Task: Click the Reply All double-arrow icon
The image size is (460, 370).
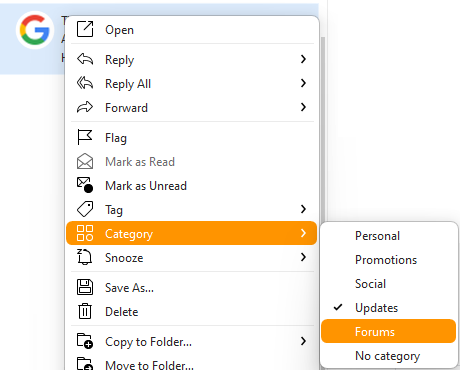Action: pyautogui.click(x=85, y=83)
